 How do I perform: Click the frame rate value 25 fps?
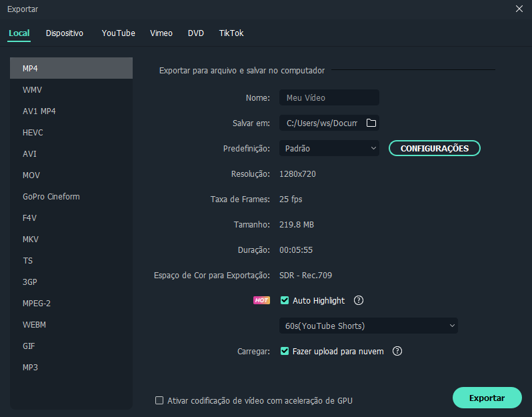(291, 199)
